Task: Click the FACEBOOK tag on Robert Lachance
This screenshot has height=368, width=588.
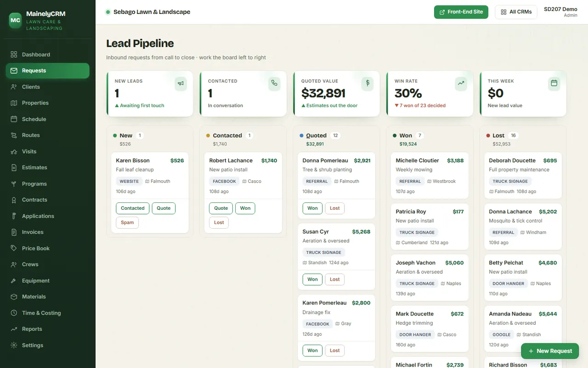Action: (x=225, y=181)
